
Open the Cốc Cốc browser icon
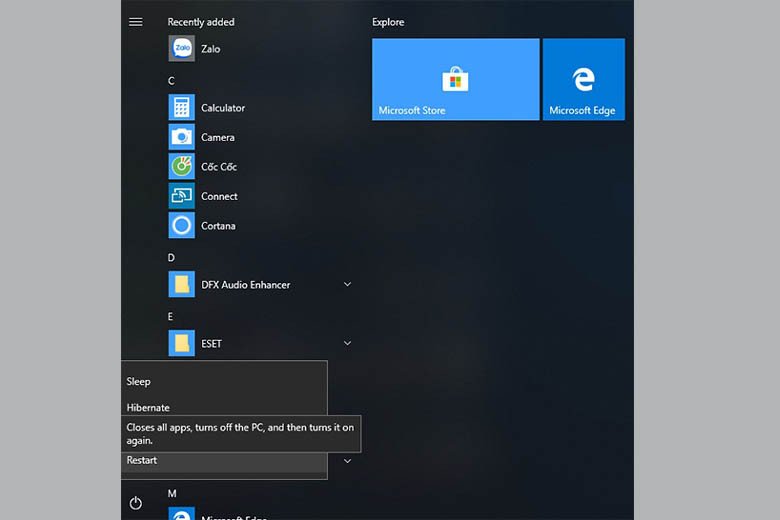click(182, 166)
